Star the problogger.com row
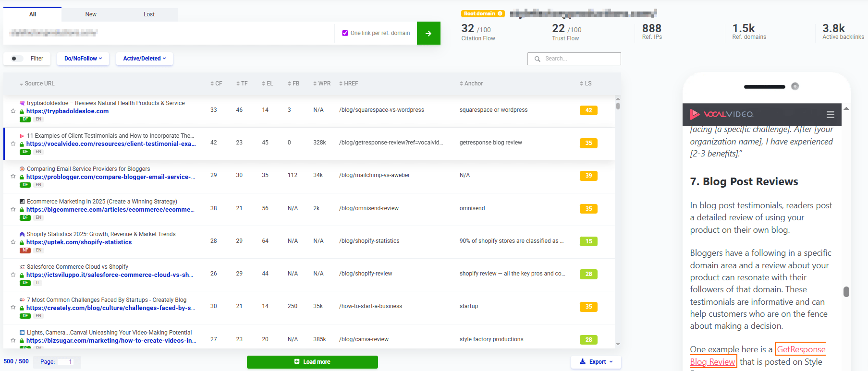This screenshot has width=868, height=371. coord(13,176)
